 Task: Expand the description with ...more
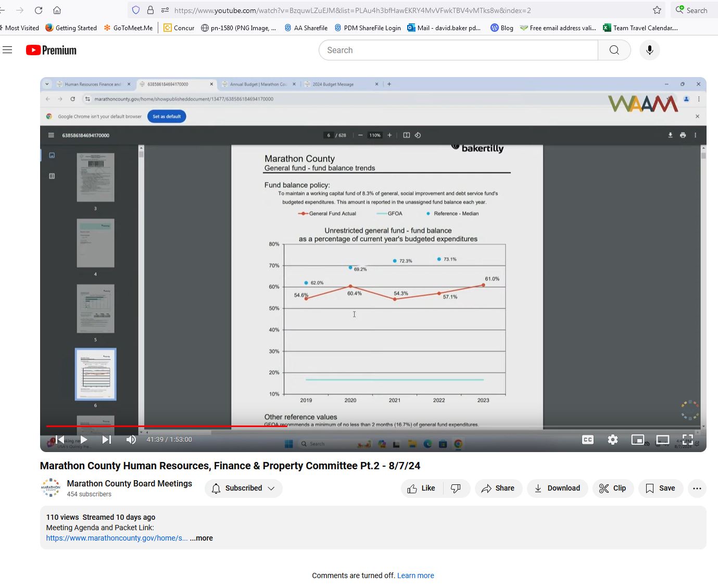point(201,538)
